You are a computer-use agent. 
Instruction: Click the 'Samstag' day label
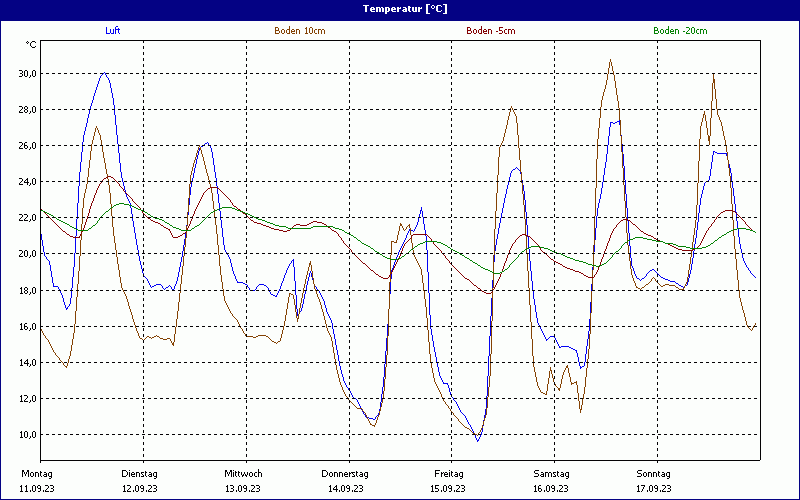[x=552, y=474]
